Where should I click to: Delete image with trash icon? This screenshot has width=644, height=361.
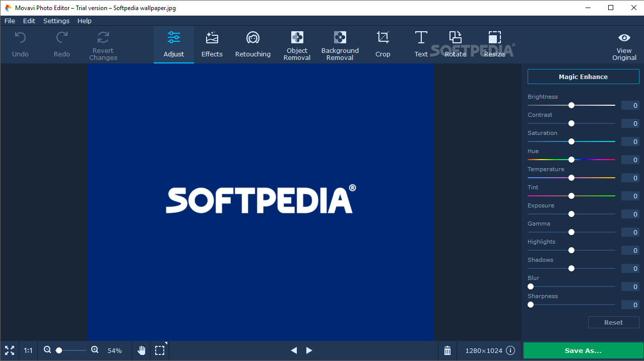pos(447,350)
